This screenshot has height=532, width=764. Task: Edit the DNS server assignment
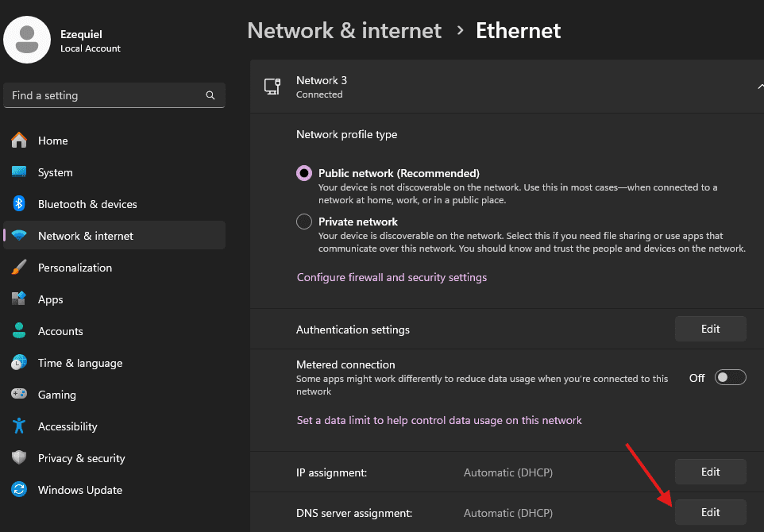(x=710, y=512)
